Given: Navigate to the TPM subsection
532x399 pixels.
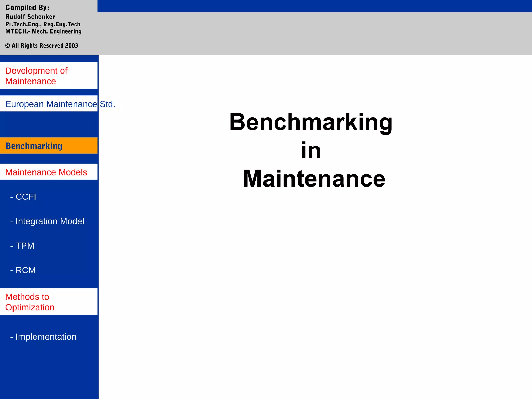Looking at the screenshot, I should [x=22, y=246].
